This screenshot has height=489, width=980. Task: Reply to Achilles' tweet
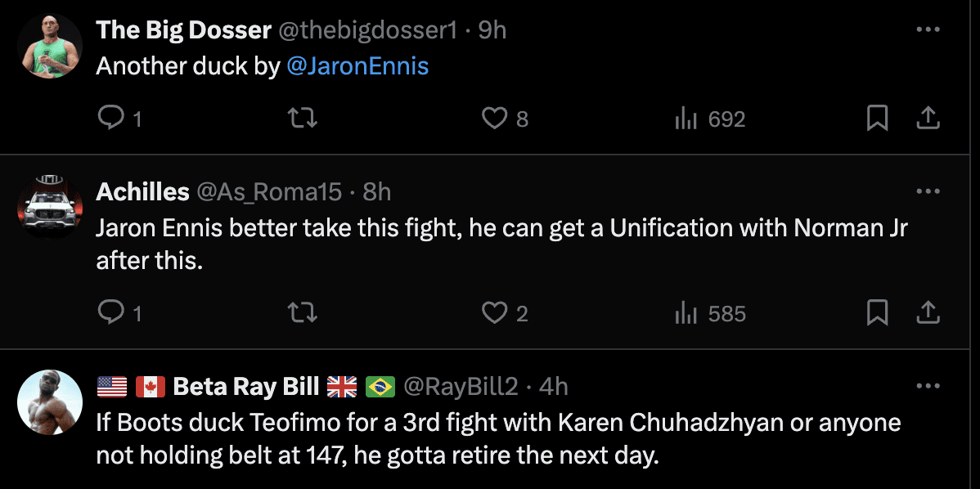[110, 312]
